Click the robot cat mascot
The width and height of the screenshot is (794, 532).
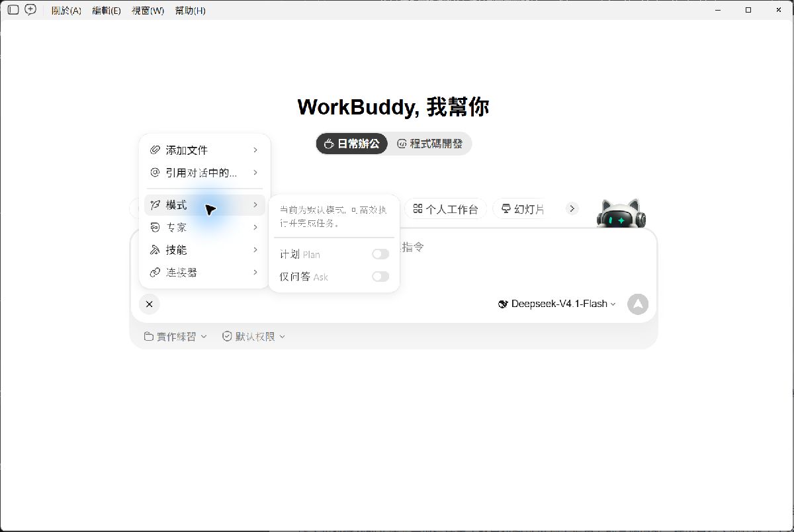621,213
